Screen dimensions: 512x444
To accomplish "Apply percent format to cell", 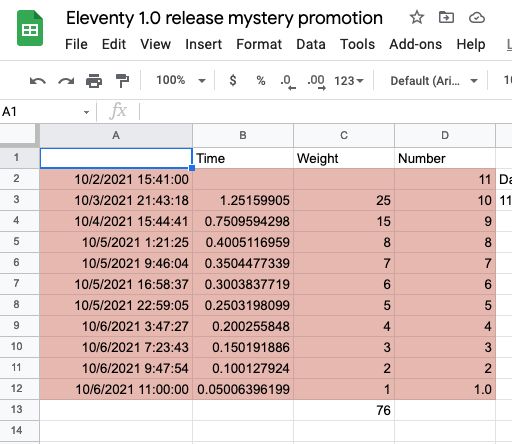I will tap(261, 81).
